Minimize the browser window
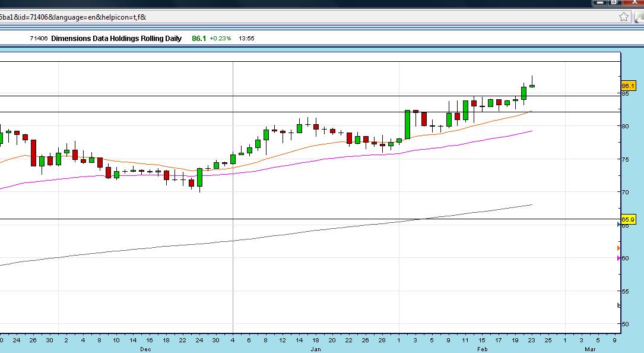The width and height of the screenshot is (644, 353). tap(600, 2)
